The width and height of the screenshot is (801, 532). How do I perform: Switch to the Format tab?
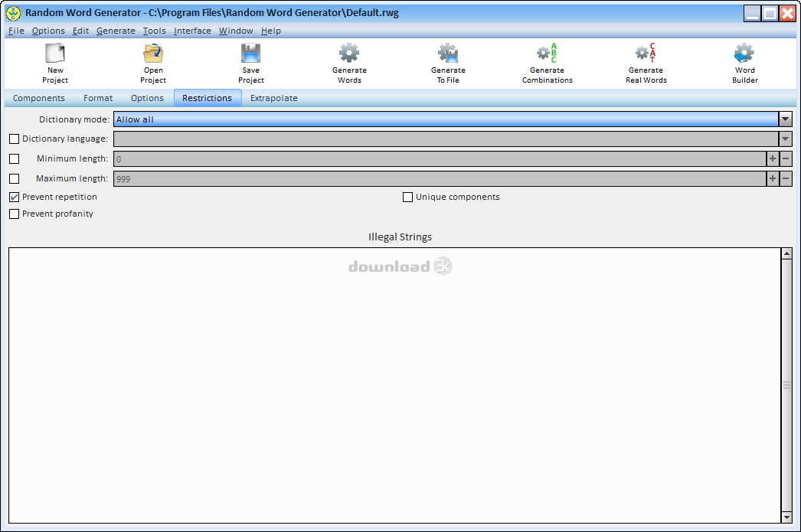(98, 98)
